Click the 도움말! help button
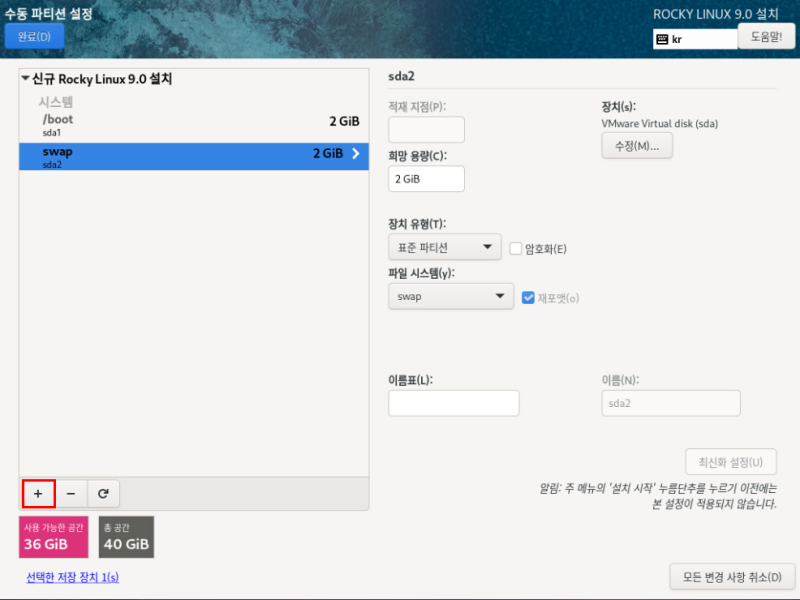The height and width of the screenshot is (600, 800). (x=766, y=37)
